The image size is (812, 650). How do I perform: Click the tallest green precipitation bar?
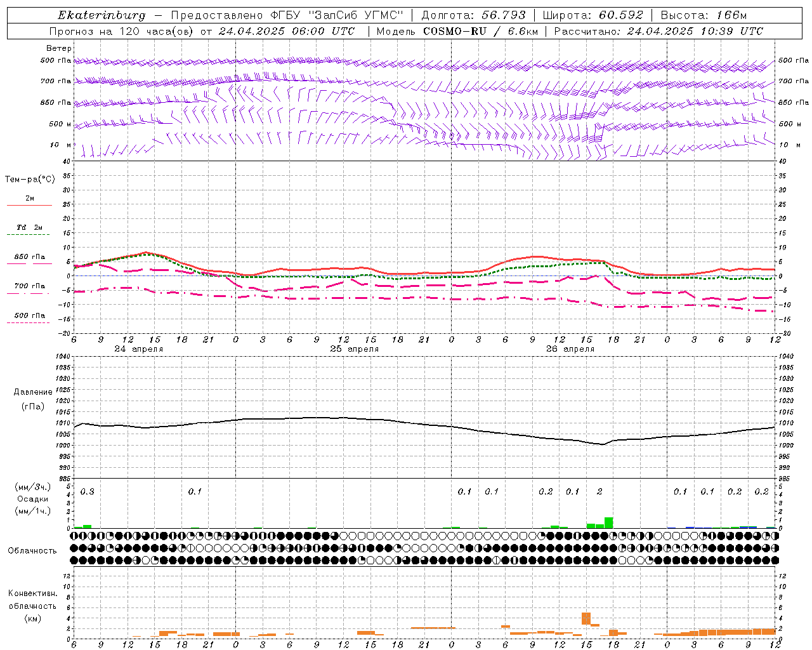click(x=608, y=523)
